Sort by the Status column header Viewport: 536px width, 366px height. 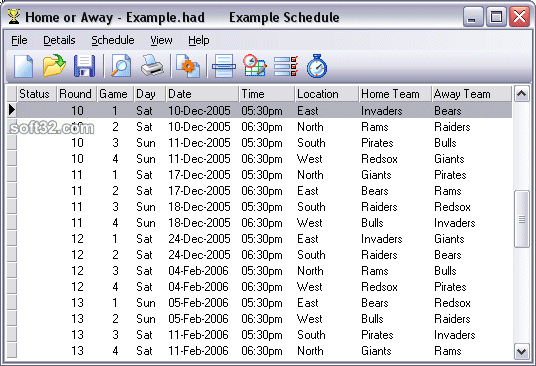(x=36, y=94)
